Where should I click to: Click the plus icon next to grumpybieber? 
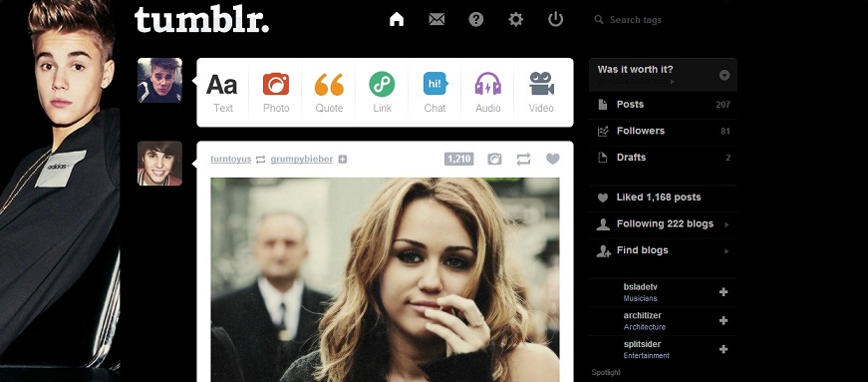343,160
